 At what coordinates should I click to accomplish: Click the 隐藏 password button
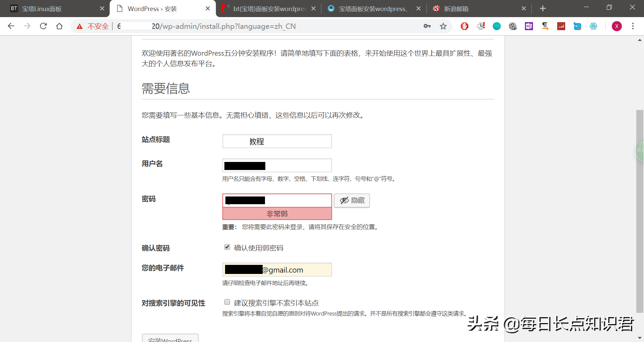coord(352,201)
